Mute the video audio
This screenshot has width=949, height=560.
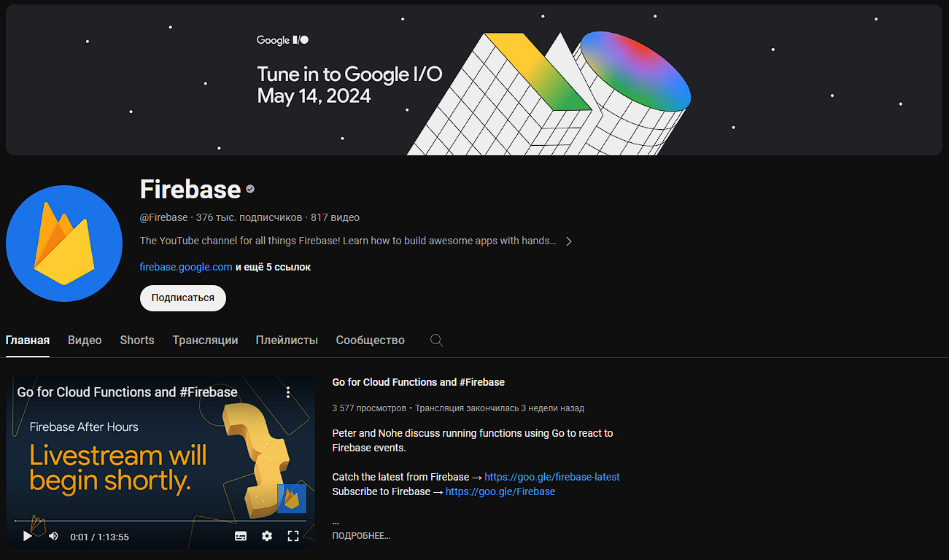53,536
